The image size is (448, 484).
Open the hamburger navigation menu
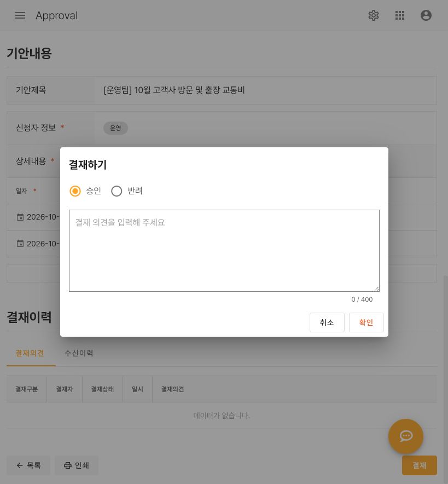[20, 15]
